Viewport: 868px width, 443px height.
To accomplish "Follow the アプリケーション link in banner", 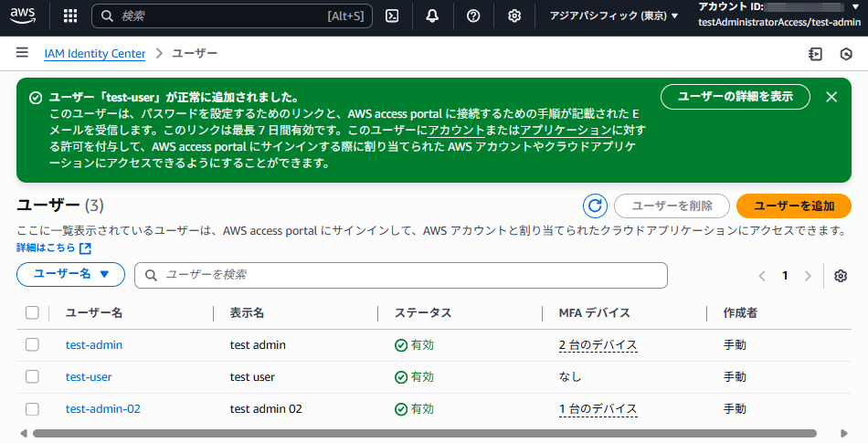I will [x=566, y=130].
